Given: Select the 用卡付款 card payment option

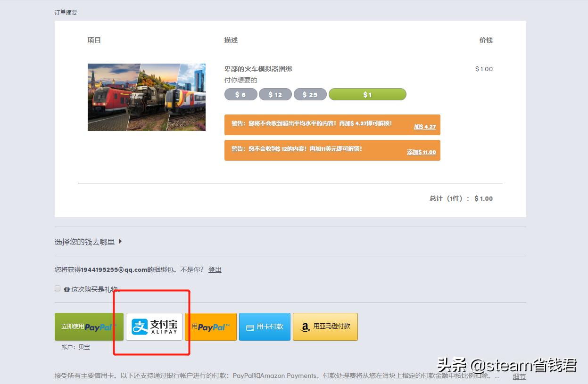Looking at the screenshot, I should tap(265, 327).
